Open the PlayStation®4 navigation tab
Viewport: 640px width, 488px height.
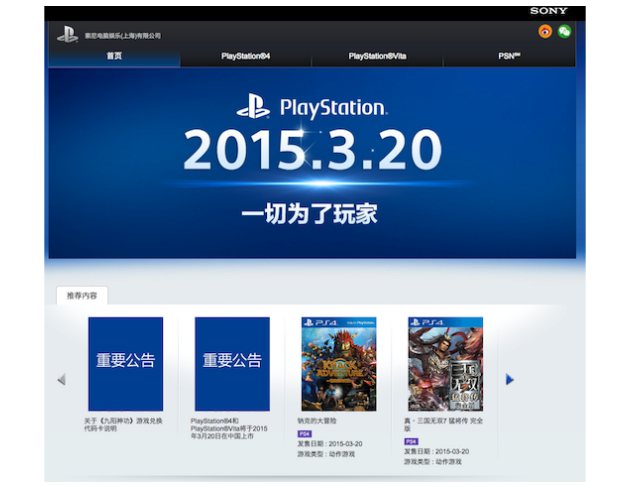pos(245,56)
